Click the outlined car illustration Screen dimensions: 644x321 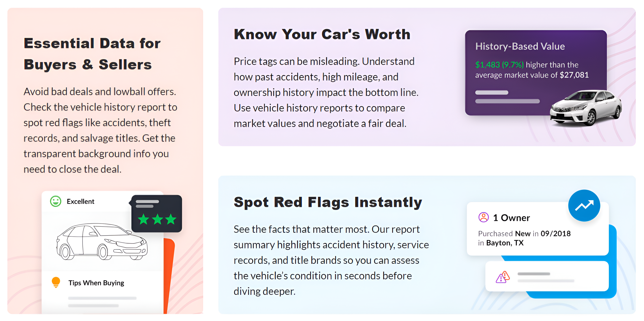pyautogui.click(x=102, y=241)
